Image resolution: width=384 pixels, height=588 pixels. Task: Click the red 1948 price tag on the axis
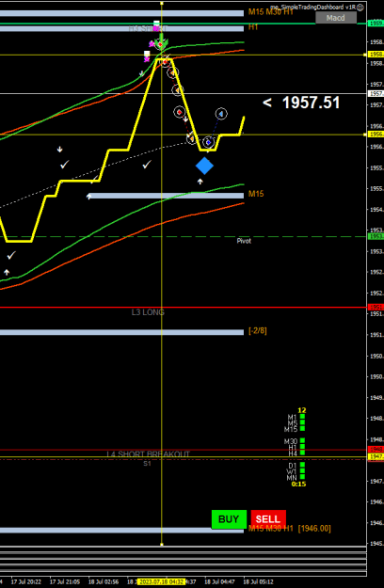[x=376, y=450]
